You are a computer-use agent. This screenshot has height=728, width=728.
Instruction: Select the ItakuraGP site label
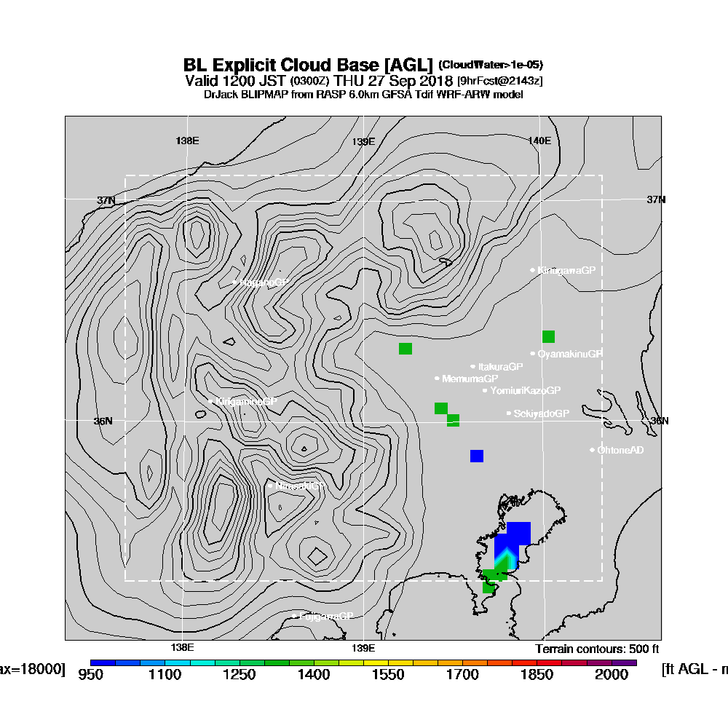[x=501, y=367]
